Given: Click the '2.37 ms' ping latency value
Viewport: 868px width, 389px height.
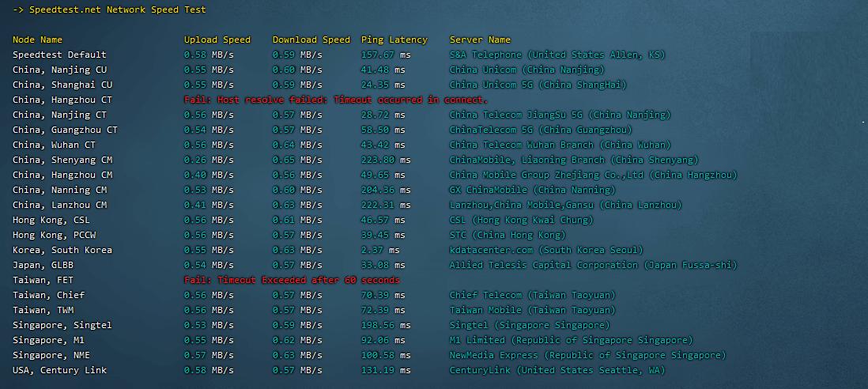Looking at the screenshot, I should (380, 250).
